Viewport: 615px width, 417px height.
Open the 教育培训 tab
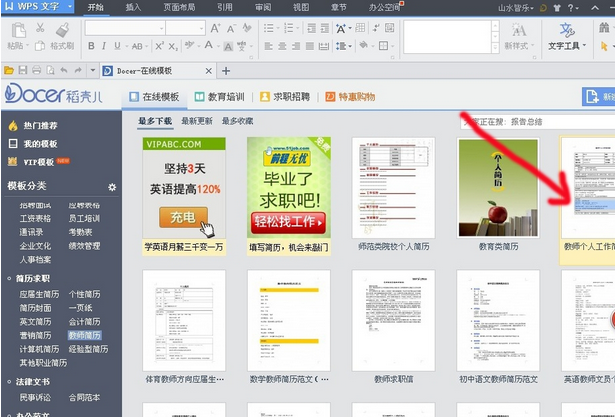(x=220, y=97)
